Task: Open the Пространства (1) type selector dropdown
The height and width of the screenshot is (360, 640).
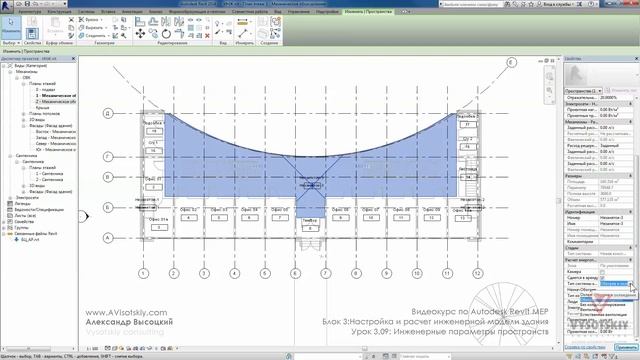Action: (x=584, y=91)
